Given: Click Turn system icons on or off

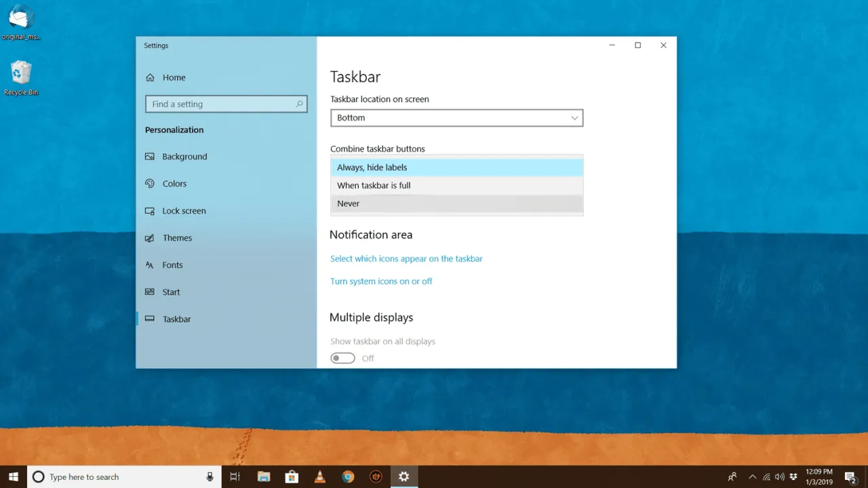Looking at the screenshot, I should (x=381, y=281).
